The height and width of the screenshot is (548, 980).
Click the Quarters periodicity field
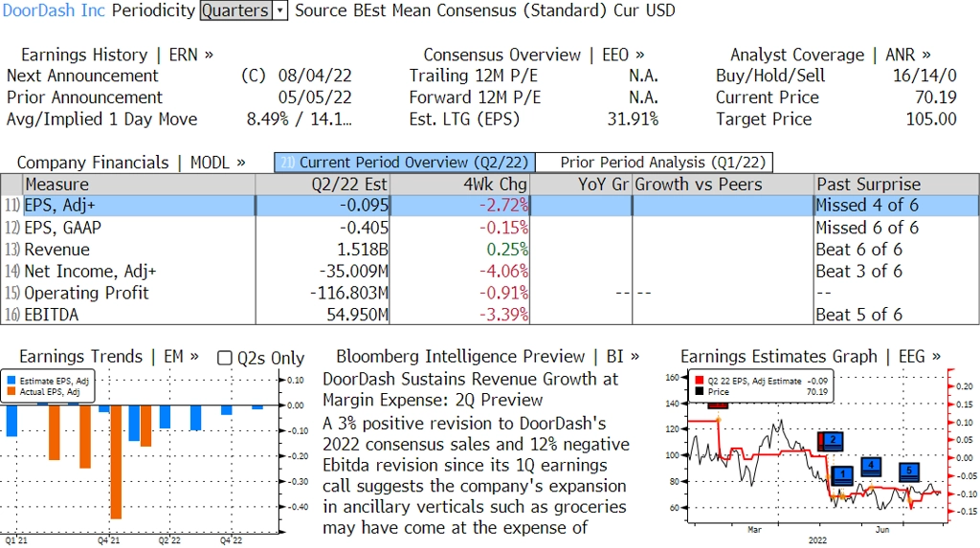coord(236,11)
